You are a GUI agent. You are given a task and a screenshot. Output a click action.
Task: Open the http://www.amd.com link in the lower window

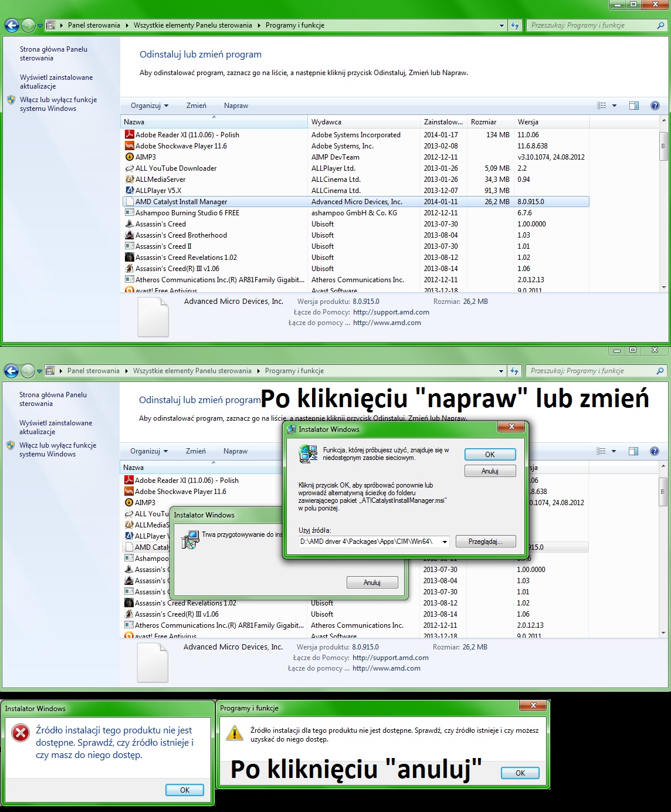[387, 668]
